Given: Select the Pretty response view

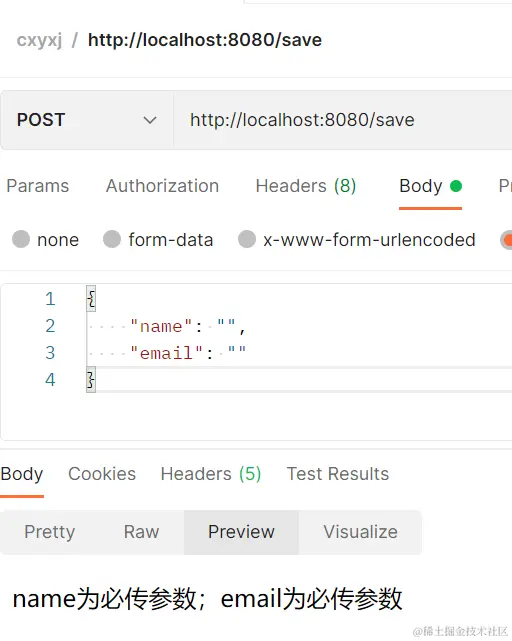Looking at the screenshot, I should 49,532.
